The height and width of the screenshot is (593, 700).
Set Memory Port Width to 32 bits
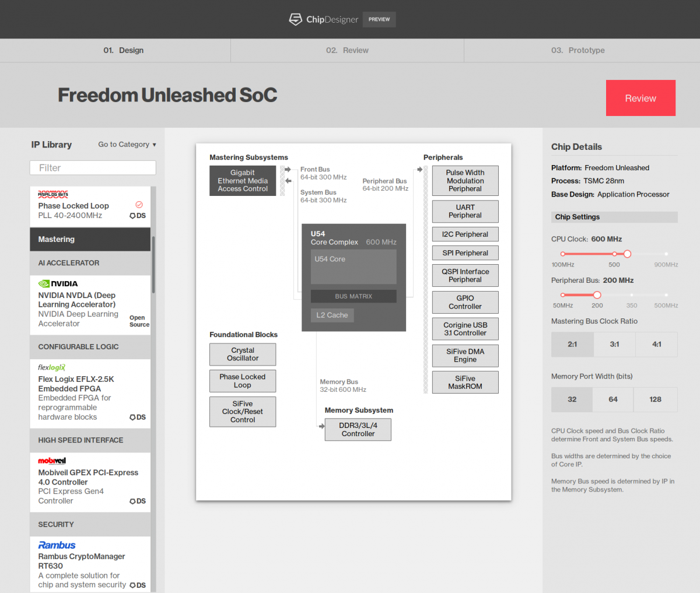pos(572,399)
